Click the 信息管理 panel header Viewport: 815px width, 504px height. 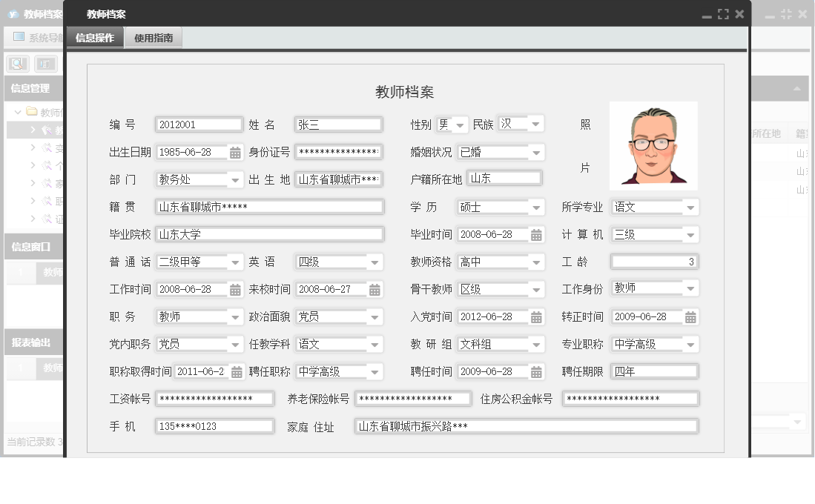coord(30,89)
